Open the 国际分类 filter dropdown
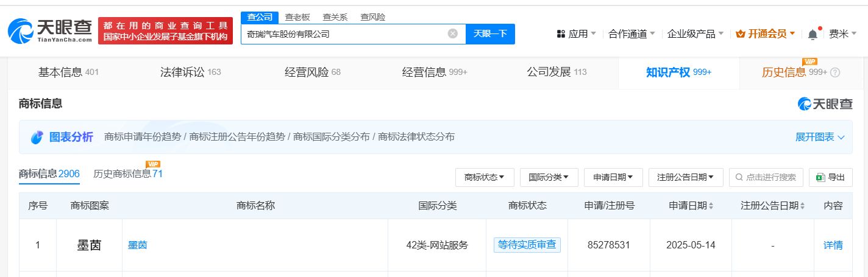This screenshot has width=868, height=277. point(549,177)
